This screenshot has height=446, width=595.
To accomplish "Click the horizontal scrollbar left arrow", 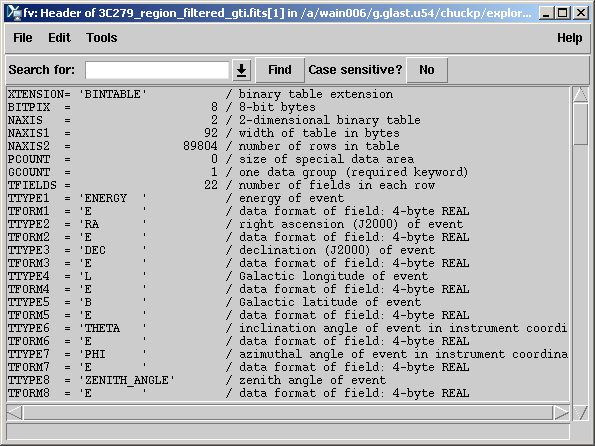I will [15, 412].
